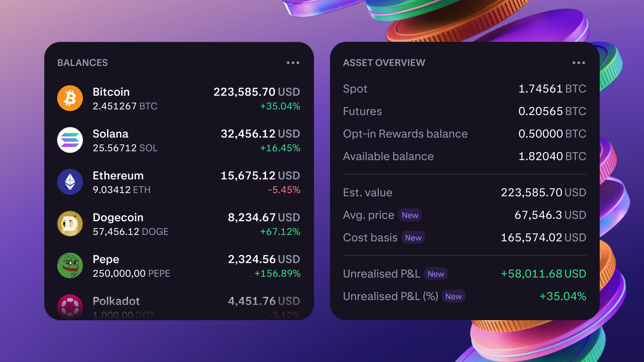The width and height of the screenshot is (644, 362).
Task: Select the Ethereum row name
Action: (x=118, y=176)
